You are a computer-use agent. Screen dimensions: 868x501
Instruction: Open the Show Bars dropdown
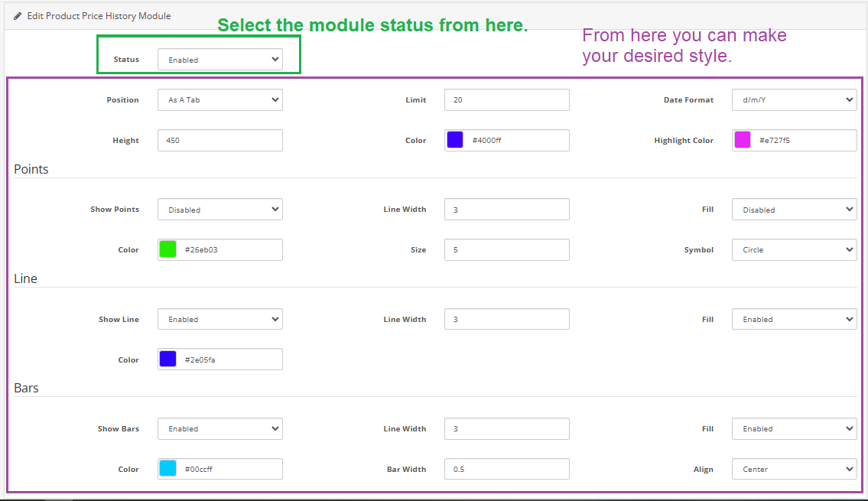(x=219, y=429)
